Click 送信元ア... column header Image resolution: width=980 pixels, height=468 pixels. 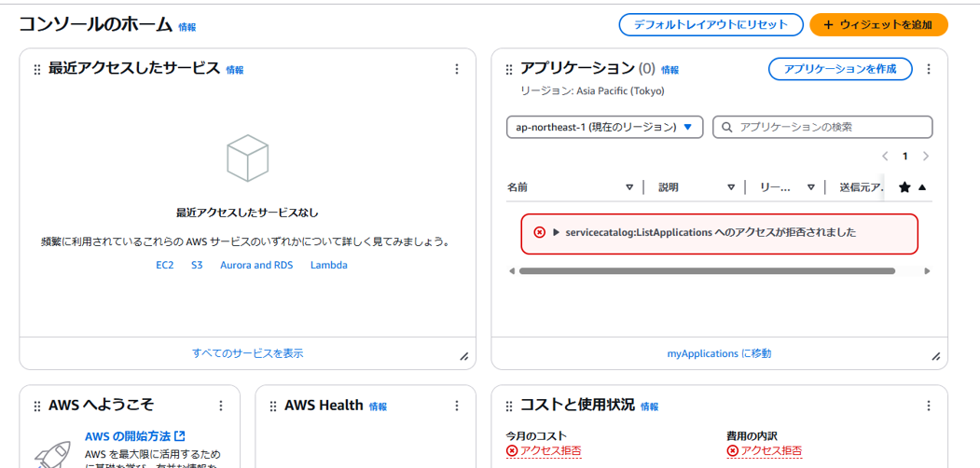point(862,186)
